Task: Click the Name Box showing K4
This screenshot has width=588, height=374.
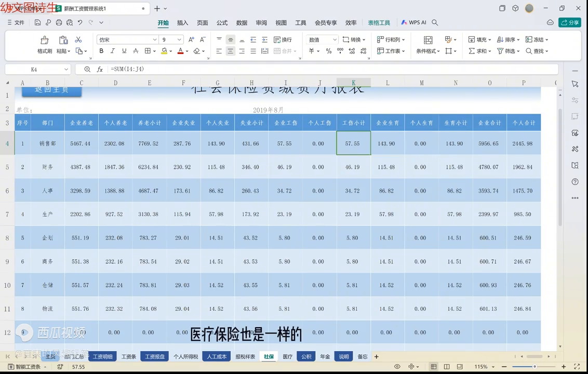Action: 34,69
